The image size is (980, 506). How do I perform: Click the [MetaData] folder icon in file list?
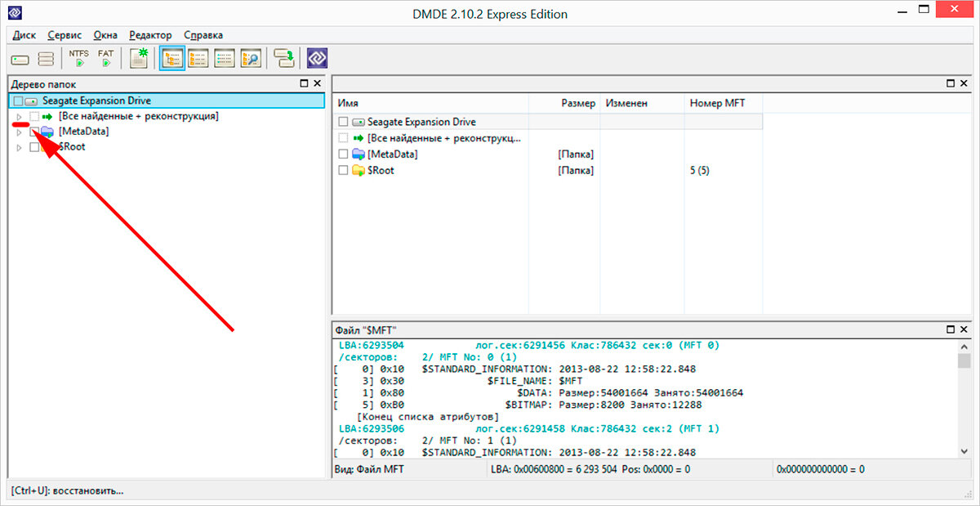(x=359, y=154)
